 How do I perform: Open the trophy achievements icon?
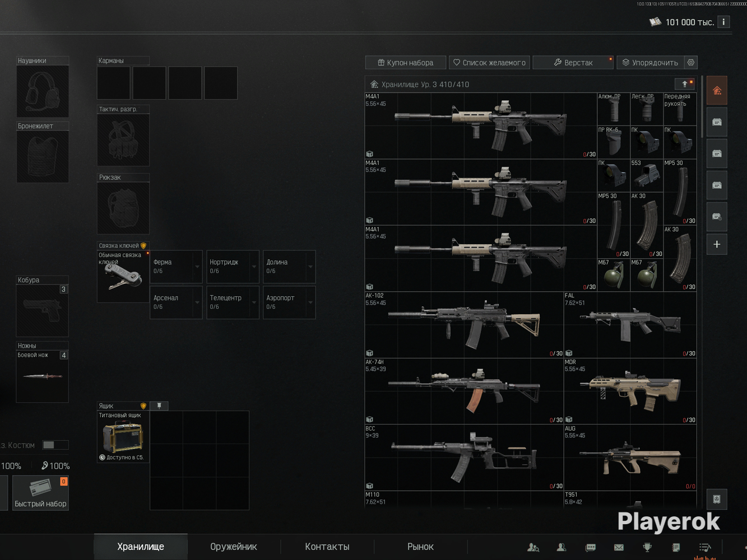[647, 547]
